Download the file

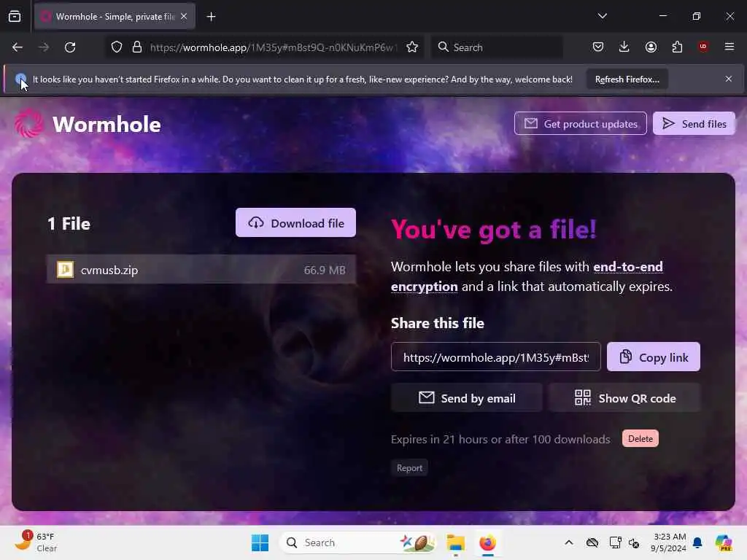pos(295,223)
